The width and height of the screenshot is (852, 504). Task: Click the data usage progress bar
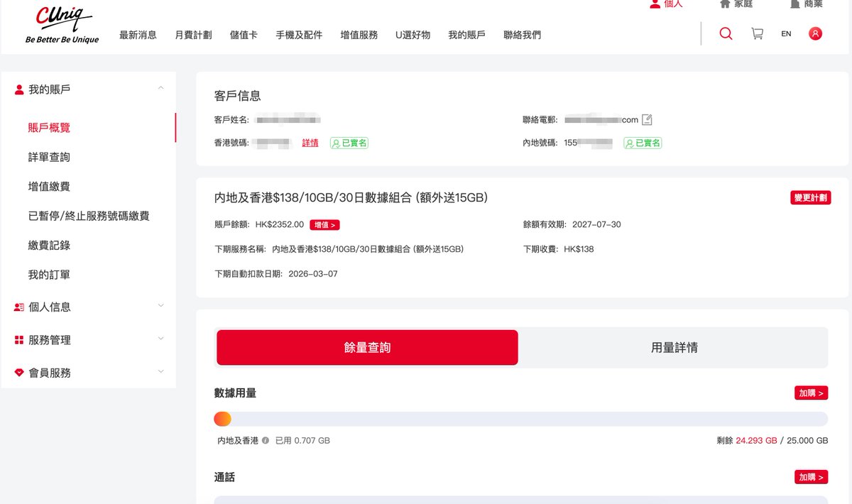520,419
